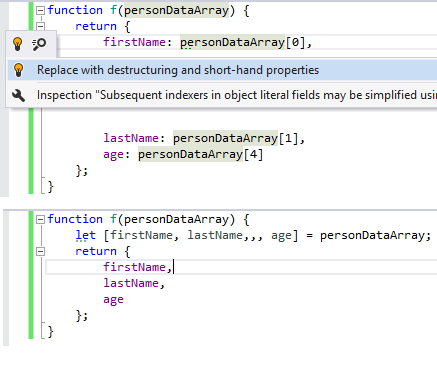
Task: Click the inspect magnifier icon beside lightbulb
Action: (x=39, y=44)
